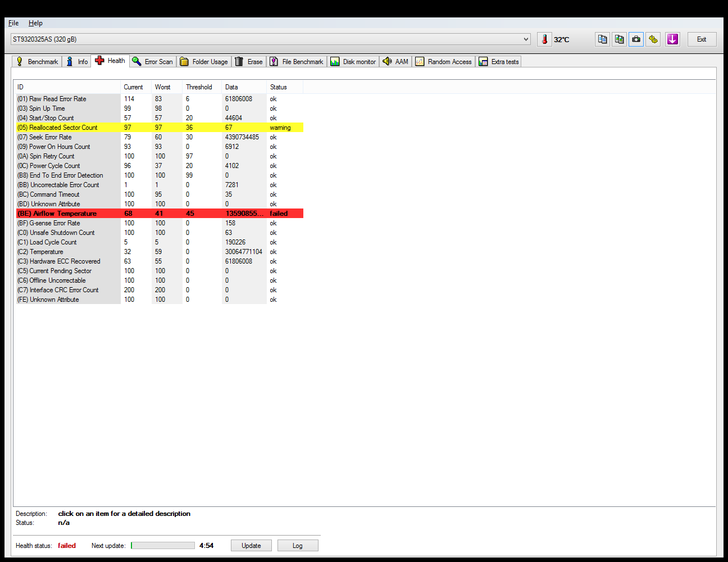The height and width of the screenshot is (562, 728).
Task: Click the Update button
Action: coord(251,546)
